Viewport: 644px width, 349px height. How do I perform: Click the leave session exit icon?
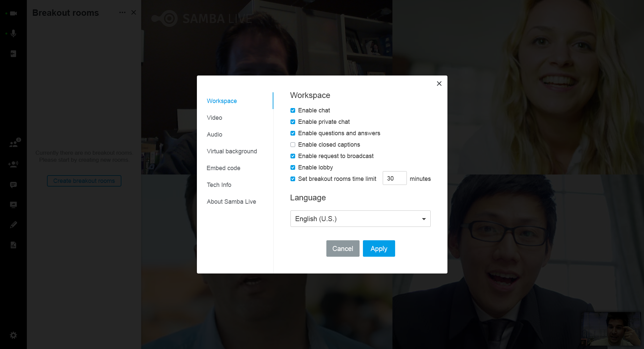[13, 54]
